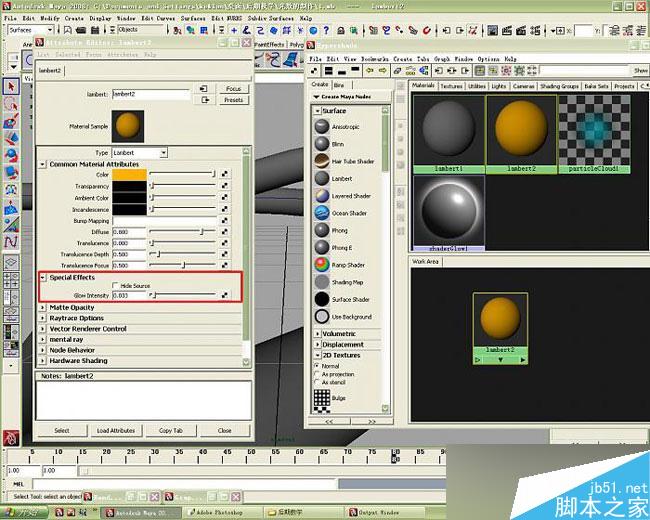Pick the last-used curve tool icon
The width and height of the screenshot is (650, 520).
point(11,241)
